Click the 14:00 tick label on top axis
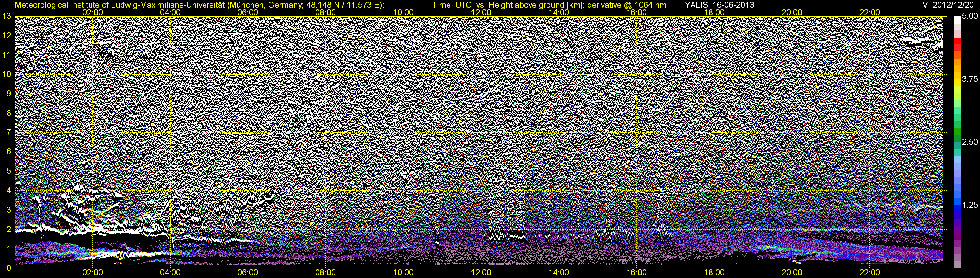The height and width of the screenshot is (278, 980). click(559, 12)
